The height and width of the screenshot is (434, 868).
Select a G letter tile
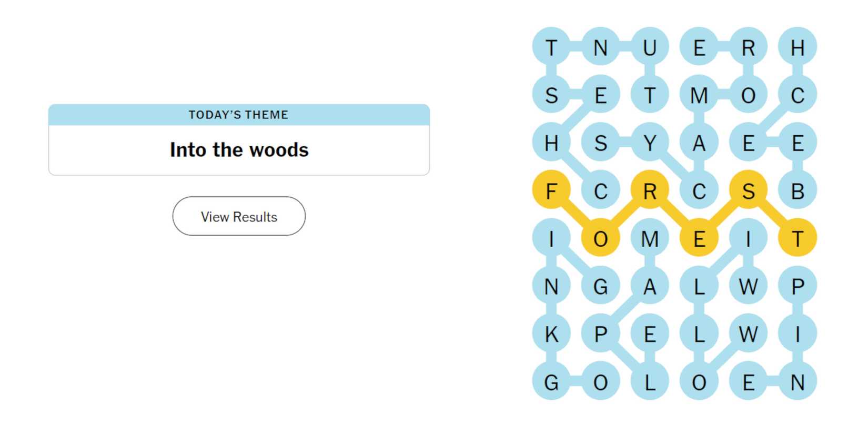(600, 287)
